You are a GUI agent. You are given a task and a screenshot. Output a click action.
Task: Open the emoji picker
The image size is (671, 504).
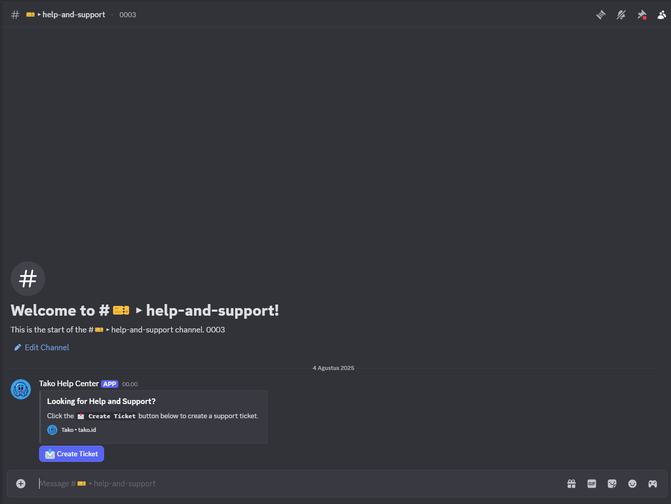click(632, 483)
